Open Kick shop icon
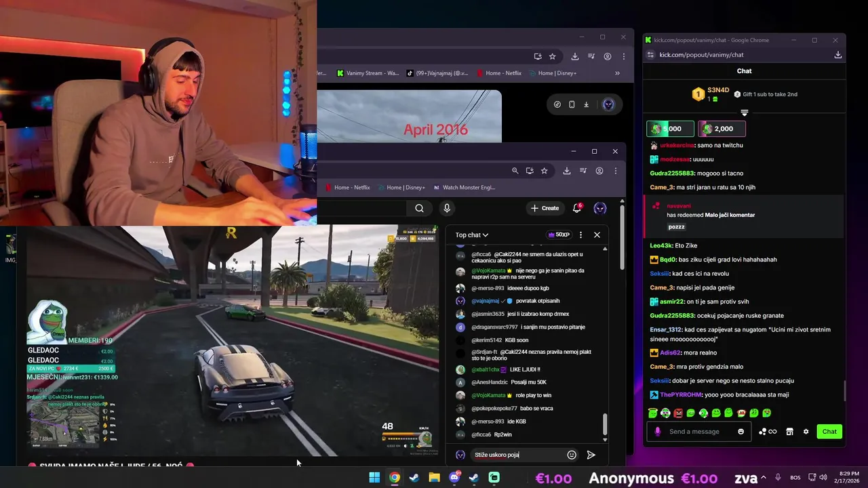The height and width of the screenshot is (488, 868). [x=790, y=432]
